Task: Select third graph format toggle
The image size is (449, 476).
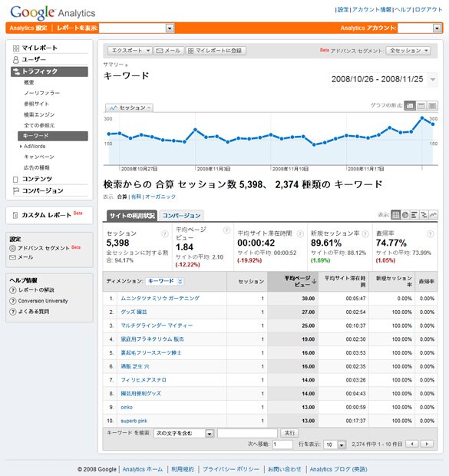Action: pyautogui.click(x=432, y=106)
